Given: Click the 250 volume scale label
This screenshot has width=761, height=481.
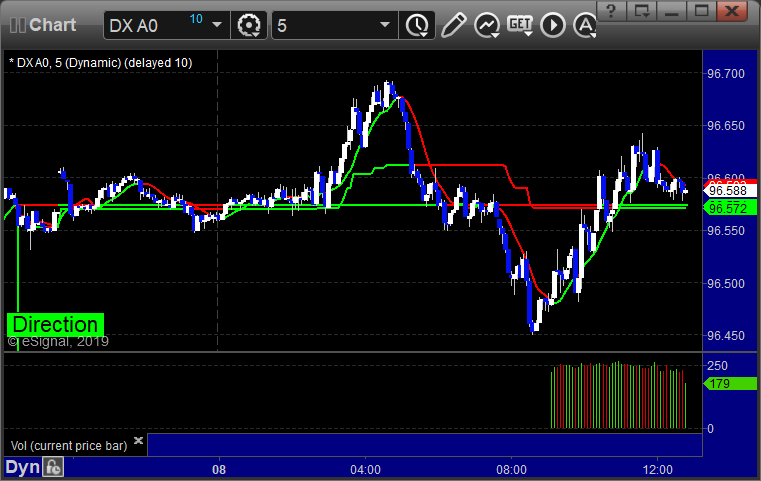Looking at the screenshot, I should (717, 366).
